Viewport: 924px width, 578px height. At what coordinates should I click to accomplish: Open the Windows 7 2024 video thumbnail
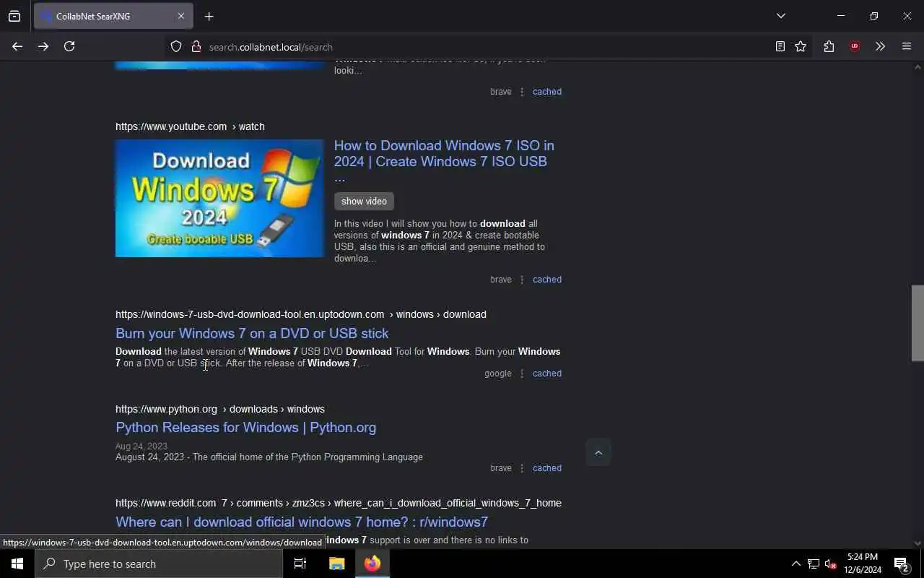click(x=219, y=198)
